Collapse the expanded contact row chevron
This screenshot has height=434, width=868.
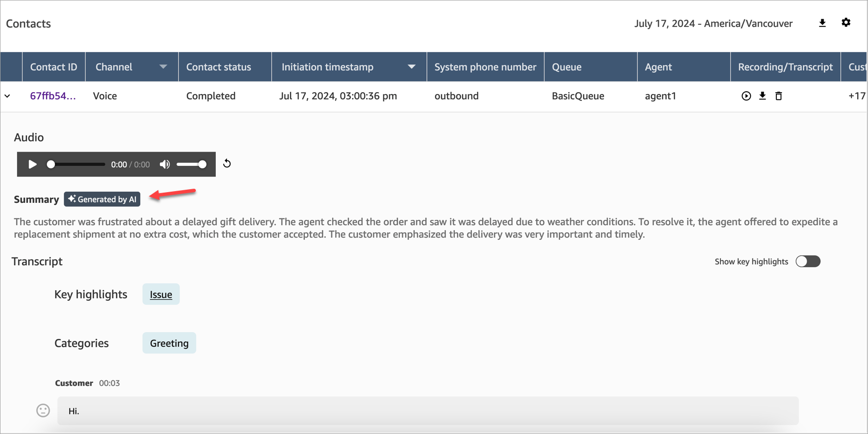pos(8,96)
